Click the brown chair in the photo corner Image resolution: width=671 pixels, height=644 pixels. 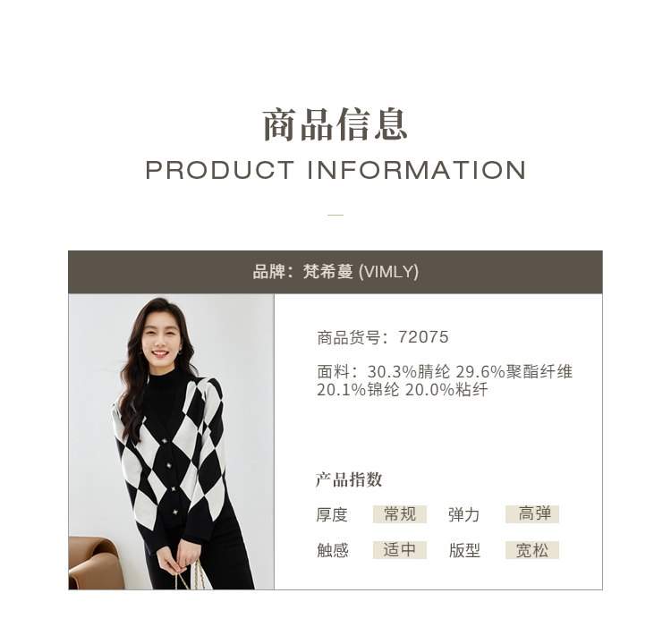tap(97, 563)
